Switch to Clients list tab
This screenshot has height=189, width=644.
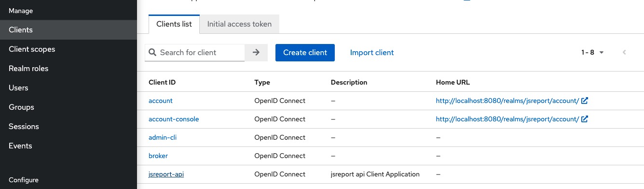pyautogui.click(x=174, y=24)
